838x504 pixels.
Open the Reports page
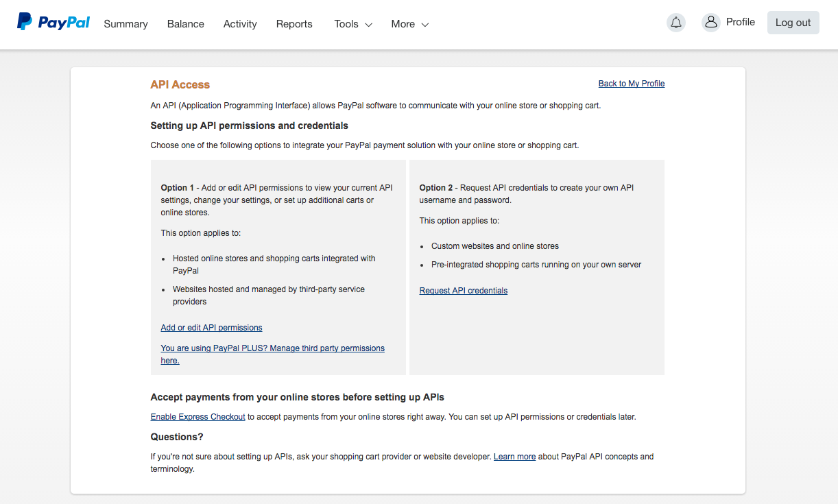(294, 24)
